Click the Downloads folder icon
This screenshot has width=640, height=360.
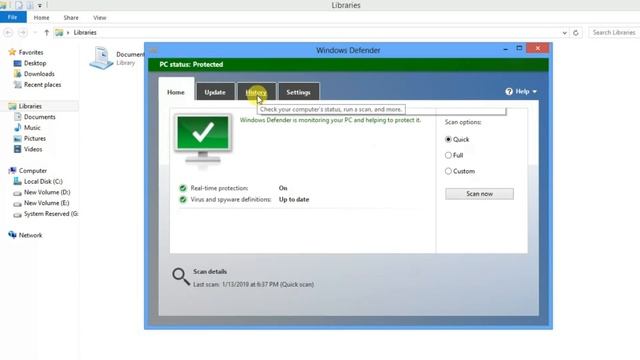(x=17, y=74)
